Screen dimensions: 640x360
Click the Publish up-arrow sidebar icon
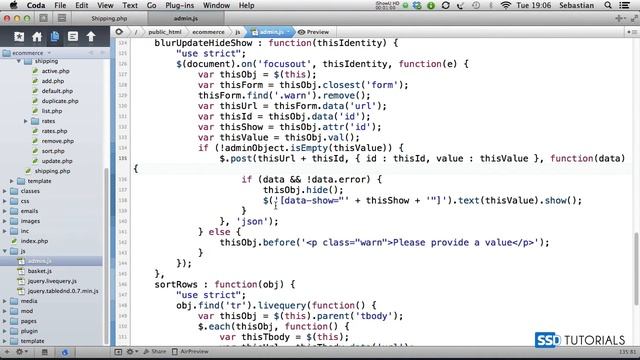pos(91,37)
